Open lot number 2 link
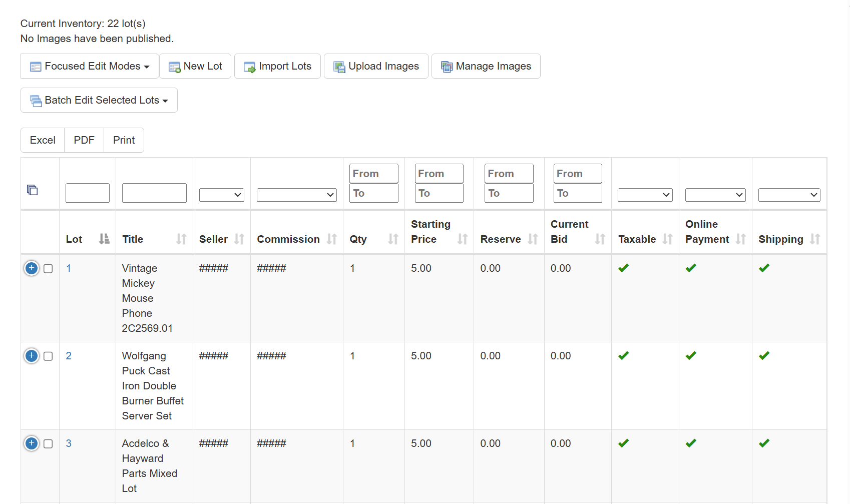This screenshot has width=850, height=504. (69, 356)
